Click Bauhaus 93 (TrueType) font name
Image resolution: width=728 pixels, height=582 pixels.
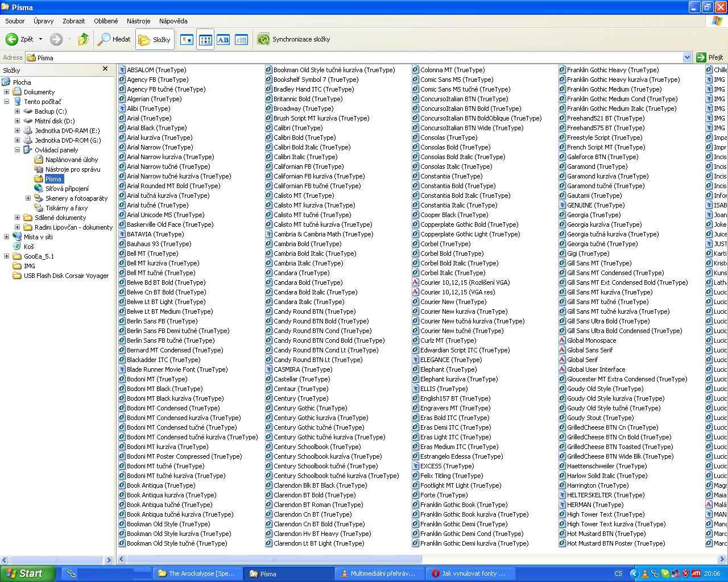pos(159,244)
